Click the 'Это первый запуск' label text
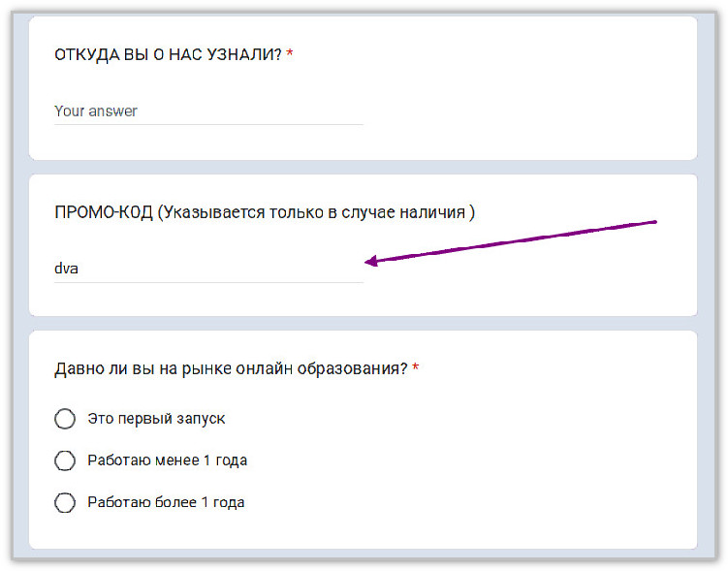Screen dimensions: 728x571 click(x=156, y=419)
